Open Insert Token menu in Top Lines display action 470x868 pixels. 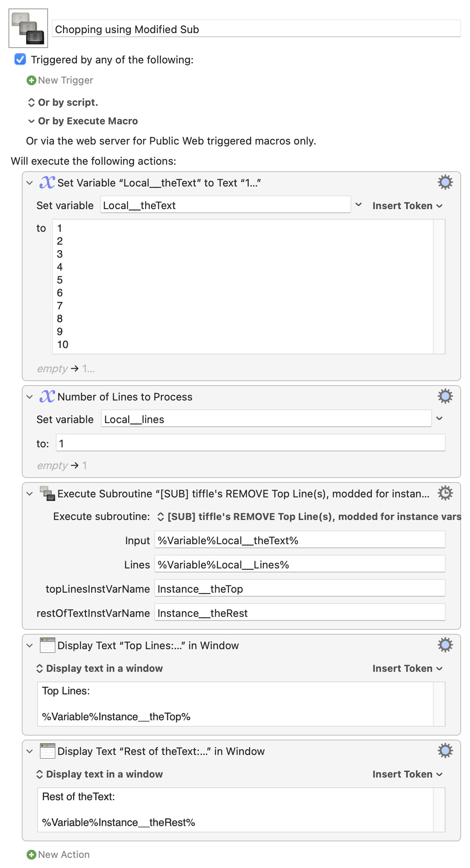407,669
